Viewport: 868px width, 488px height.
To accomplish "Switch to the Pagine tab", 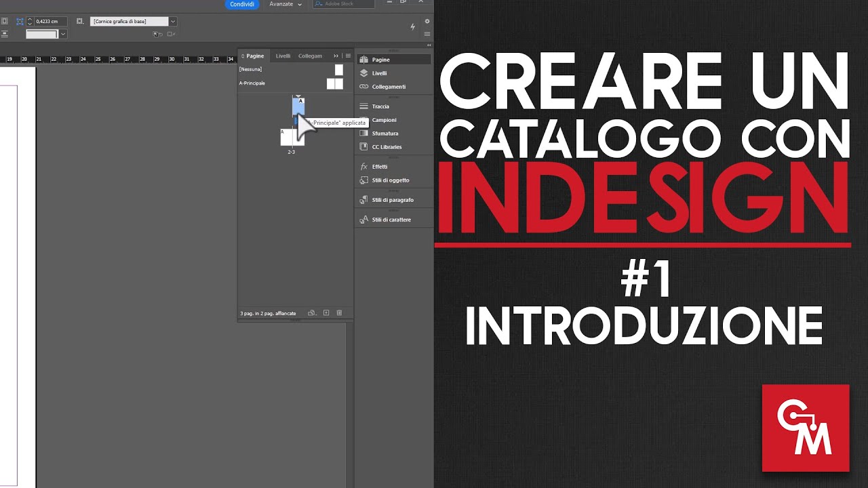I will pos(255,56).
